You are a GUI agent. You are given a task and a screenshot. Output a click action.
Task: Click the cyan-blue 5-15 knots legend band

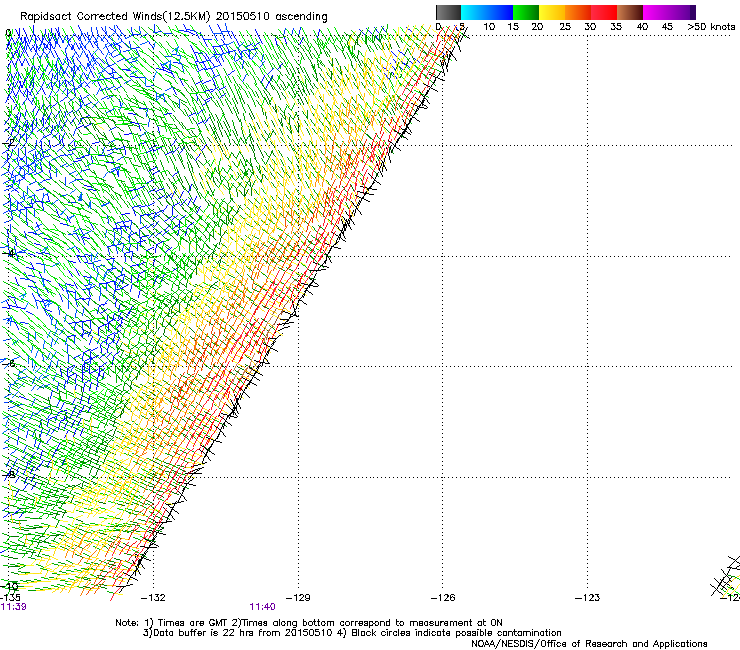point(487,12)
